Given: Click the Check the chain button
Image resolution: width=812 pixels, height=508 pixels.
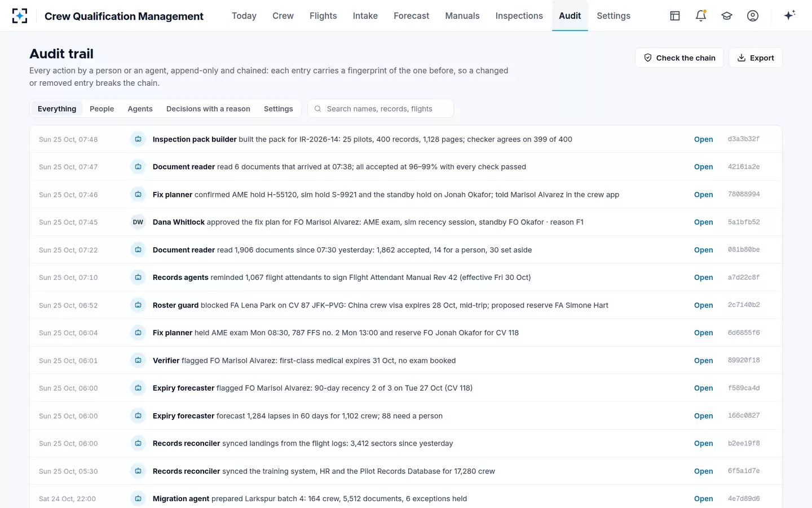Looking at the screenshot, I should point(679,58).
